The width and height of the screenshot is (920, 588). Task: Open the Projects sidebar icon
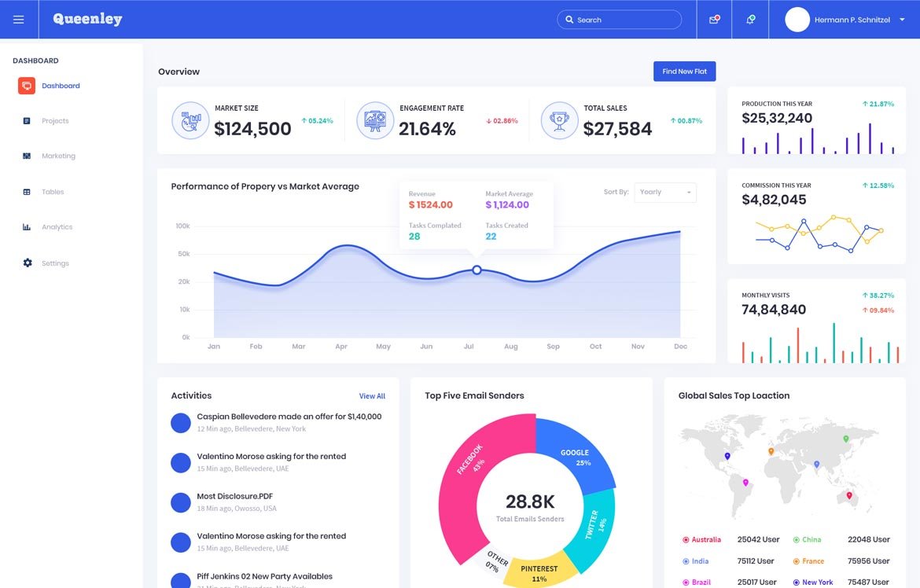tap(24, 120)
